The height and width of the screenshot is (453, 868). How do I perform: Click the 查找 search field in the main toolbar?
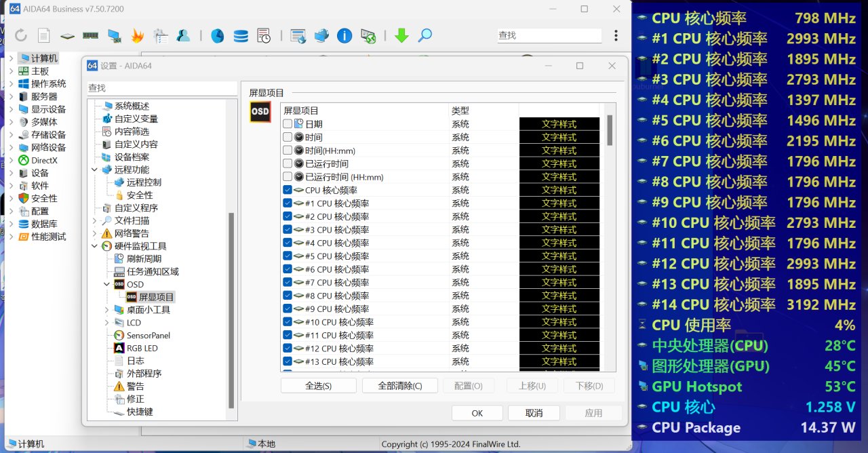(549, 35)
